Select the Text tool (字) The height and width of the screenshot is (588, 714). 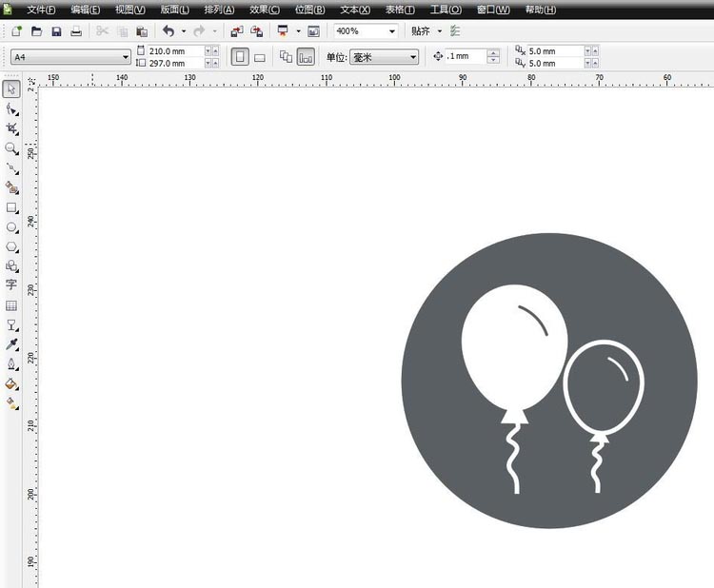(x=11, y=284)
